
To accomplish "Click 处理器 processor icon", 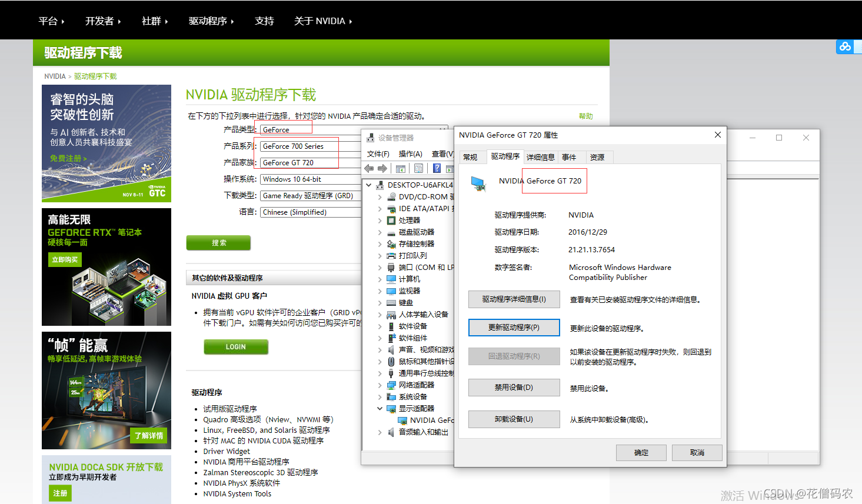I will 391,220.
